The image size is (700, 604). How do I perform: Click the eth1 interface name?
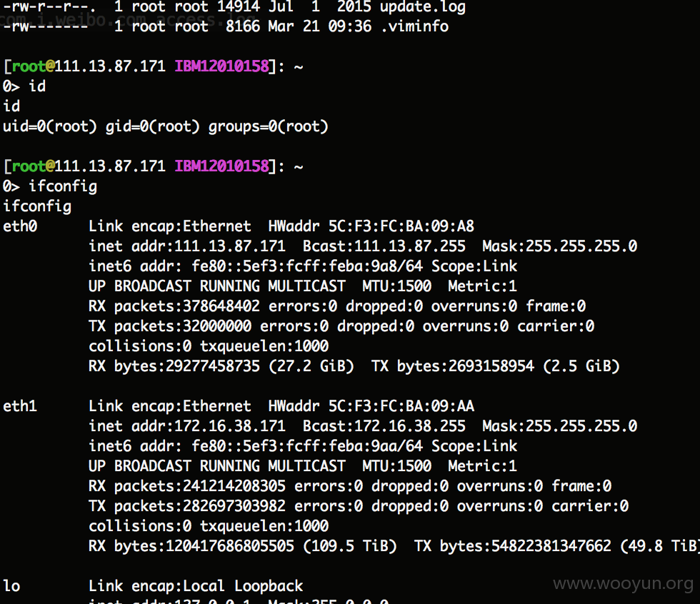pos(20,406)
